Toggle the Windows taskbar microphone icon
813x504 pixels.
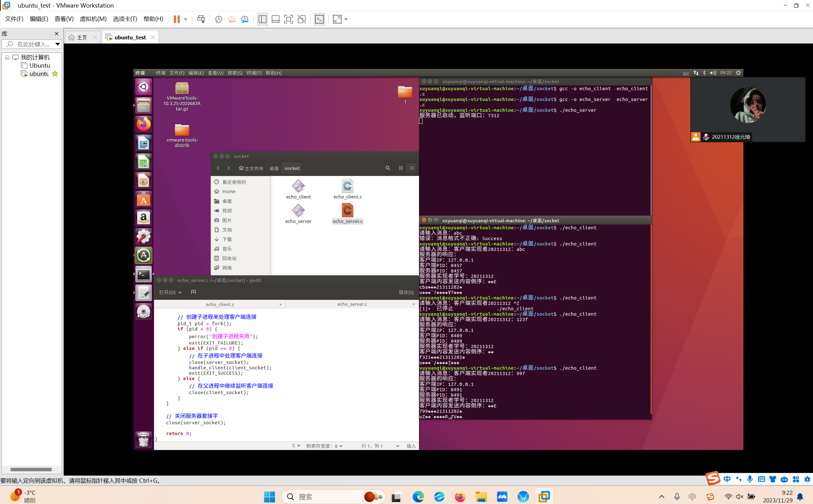[x=677, y=497]
